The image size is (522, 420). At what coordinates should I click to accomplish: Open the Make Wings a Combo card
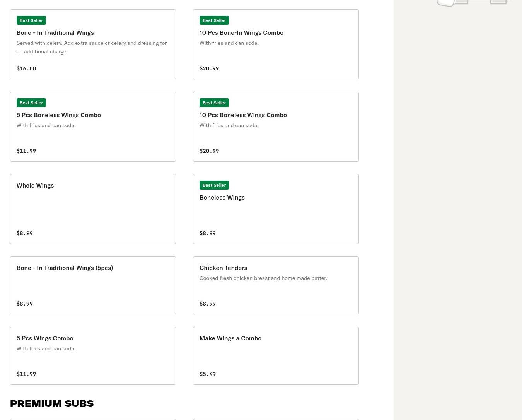pos(276,356)
